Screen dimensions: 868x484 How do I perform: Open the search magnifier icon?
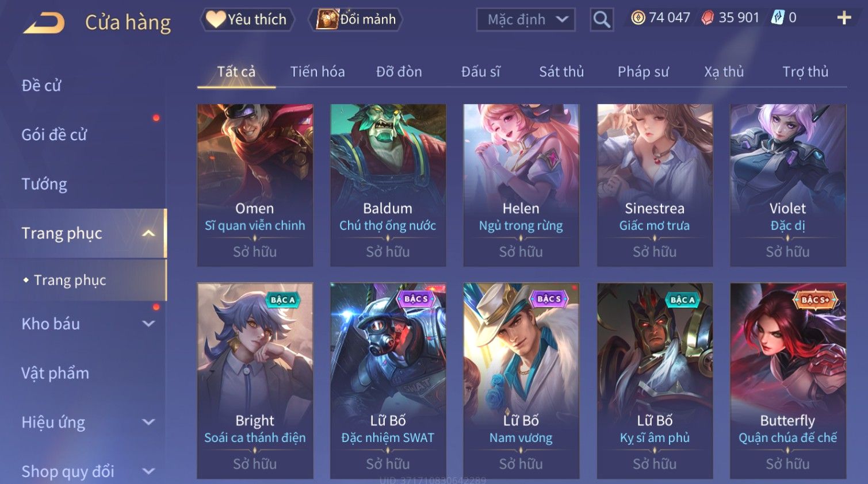[x=602, y=20]
